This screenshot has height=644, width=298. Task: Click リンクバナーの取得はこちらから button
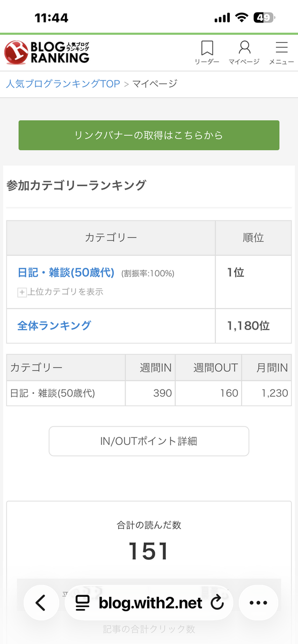point(149,135)
